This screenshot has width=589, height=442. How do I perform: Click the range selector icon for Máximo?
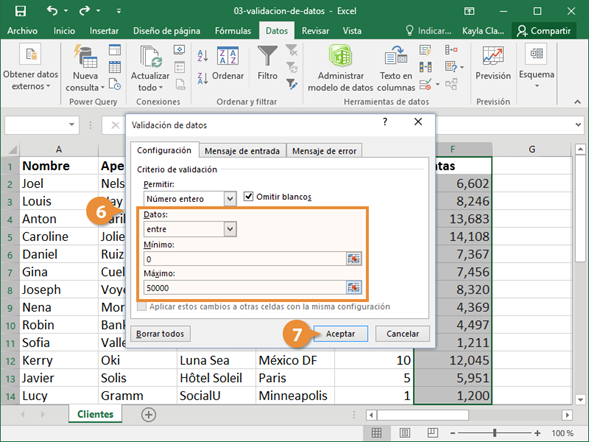(x=353, y=287)
